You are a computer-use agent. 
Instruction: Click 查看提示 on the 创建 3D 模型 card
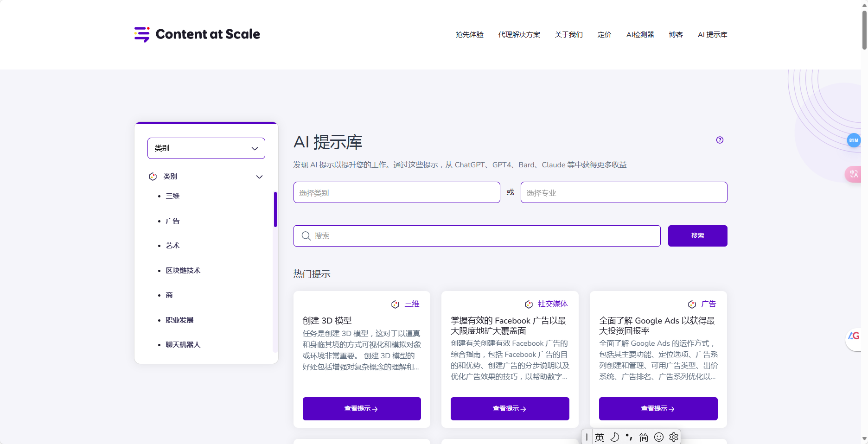[361, 408]
